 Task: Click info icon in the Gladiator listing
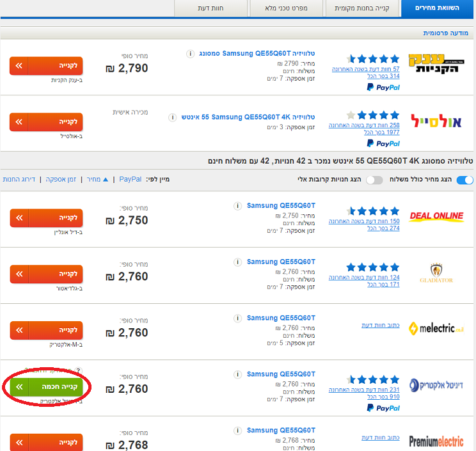point(237,262)
